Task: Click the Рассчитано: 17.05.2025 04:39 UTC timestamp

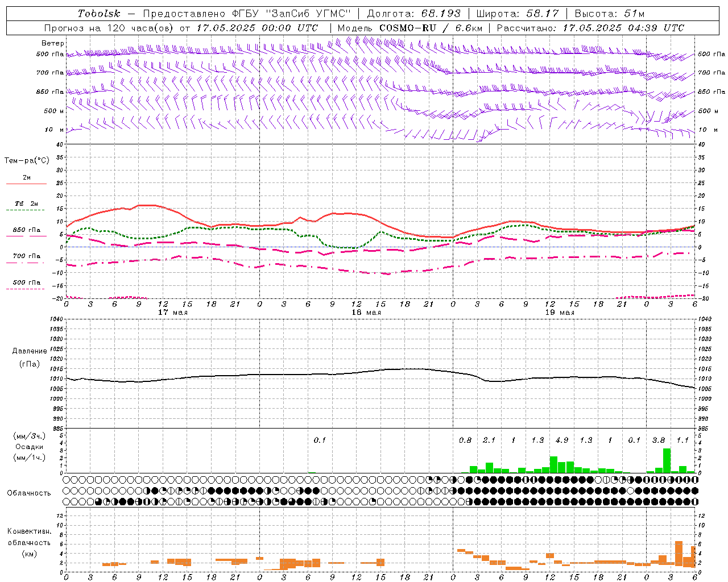Action: [x=590, y=28]
